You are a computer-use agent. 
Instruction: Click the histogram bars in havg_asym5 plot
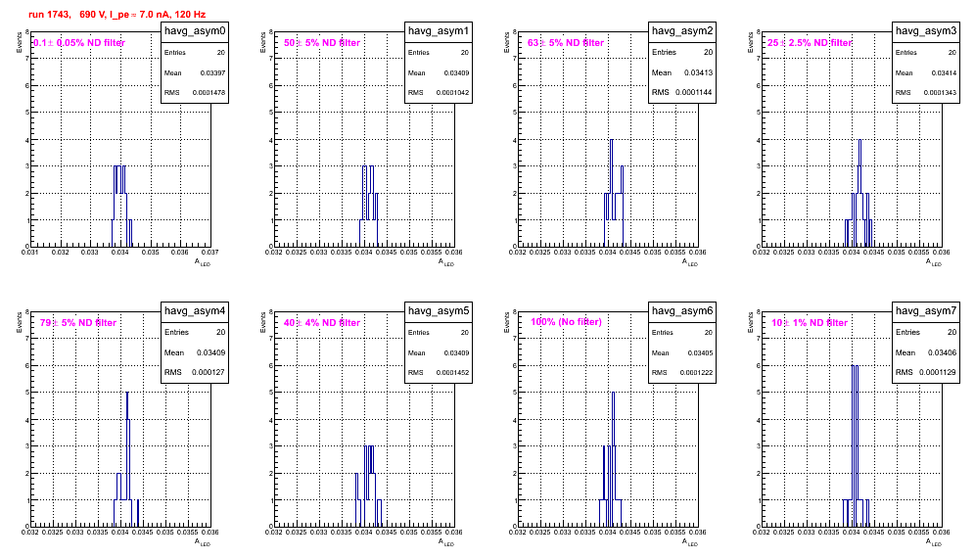[368, 486]
